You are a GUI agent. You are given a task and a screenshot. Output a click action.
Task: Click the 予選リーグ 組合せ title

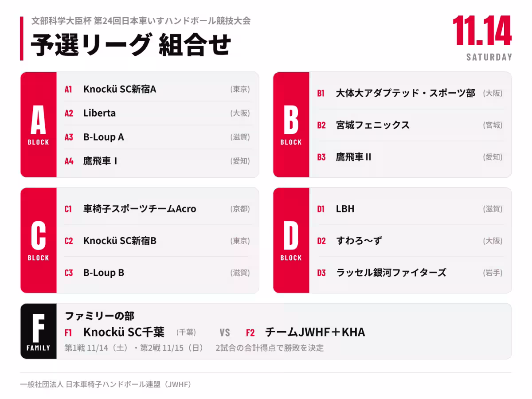[131, 45]
